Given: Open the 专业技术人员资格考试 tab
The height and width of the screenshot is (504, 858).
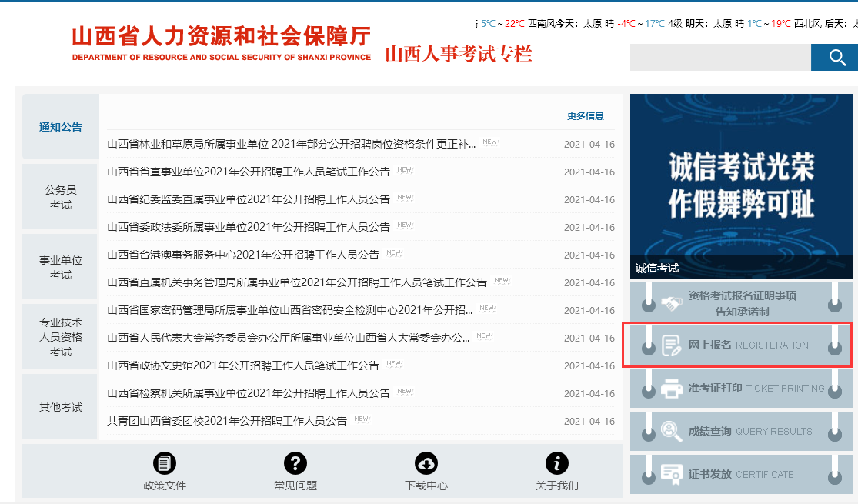Looking at the screenshot, I should tap(61, 337).
